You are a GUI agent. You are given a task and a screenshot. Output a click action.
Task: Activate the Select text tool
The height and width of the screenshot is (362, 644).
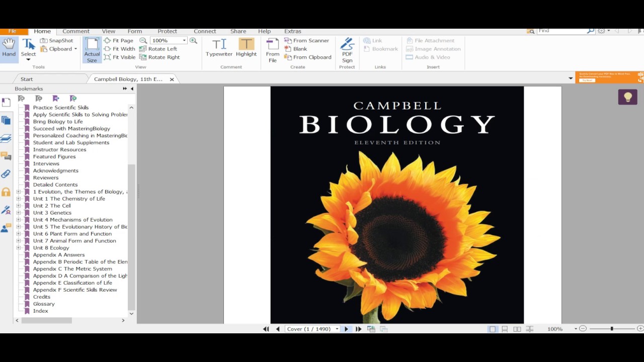coord(28,49)
